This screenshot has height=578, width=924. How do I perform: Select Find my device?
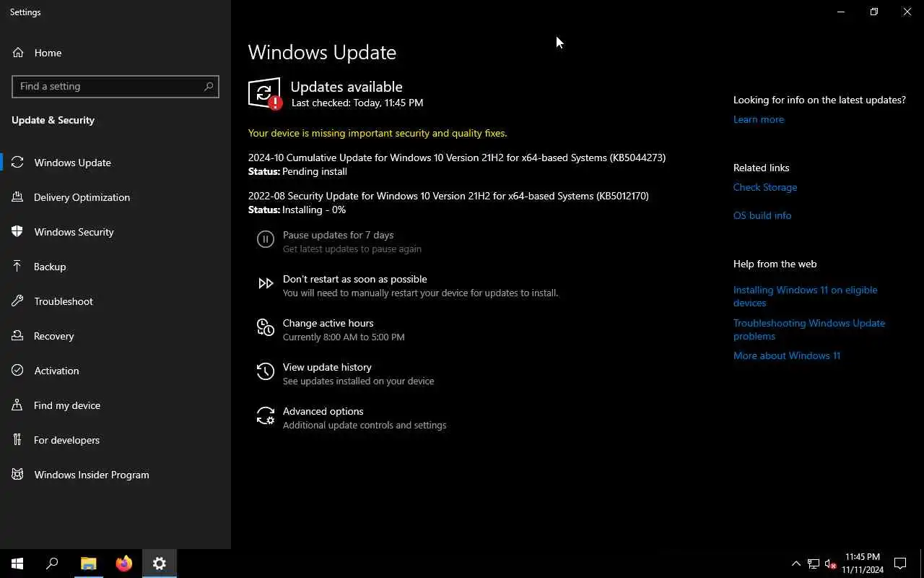115,405
